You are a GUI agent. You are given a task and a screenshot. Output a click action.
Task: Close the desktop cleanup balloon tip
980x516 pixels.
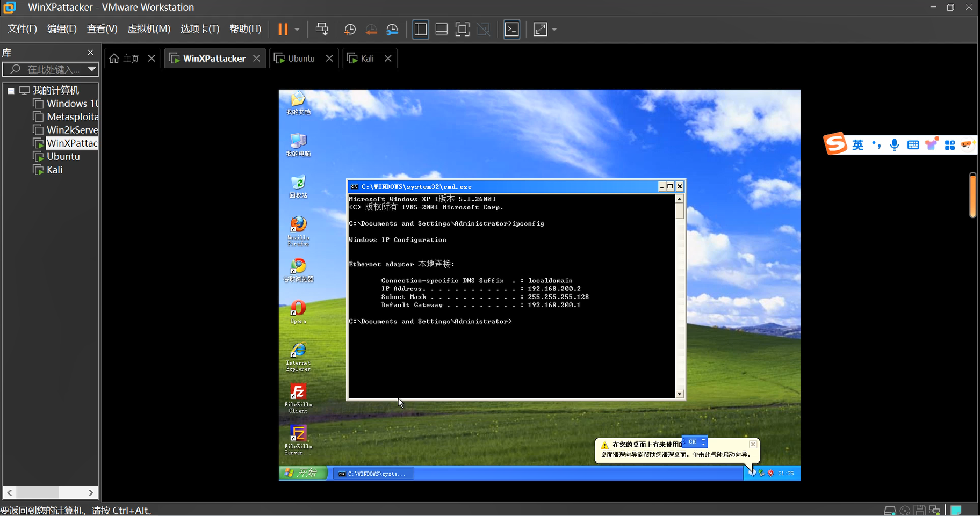coord(753,444)
